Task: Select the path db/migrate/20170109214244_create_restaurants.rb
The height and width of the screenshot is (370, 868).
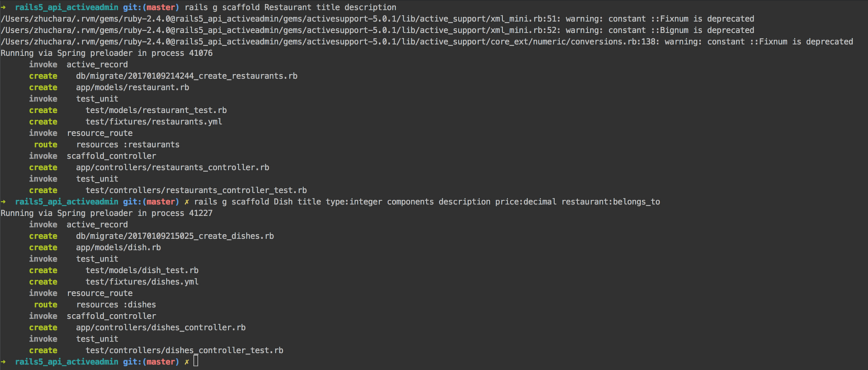Action: click(187, 76)
